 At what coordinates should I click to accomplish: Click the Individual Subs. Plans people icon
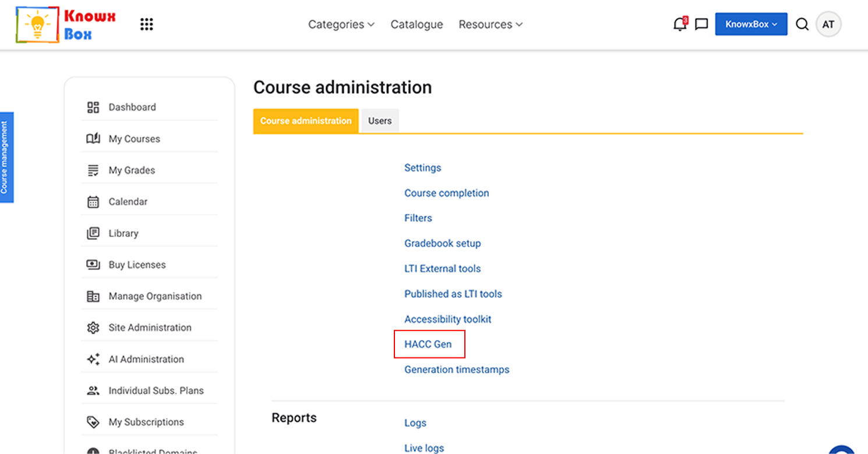pyautogui.click(x=93, y=391)
